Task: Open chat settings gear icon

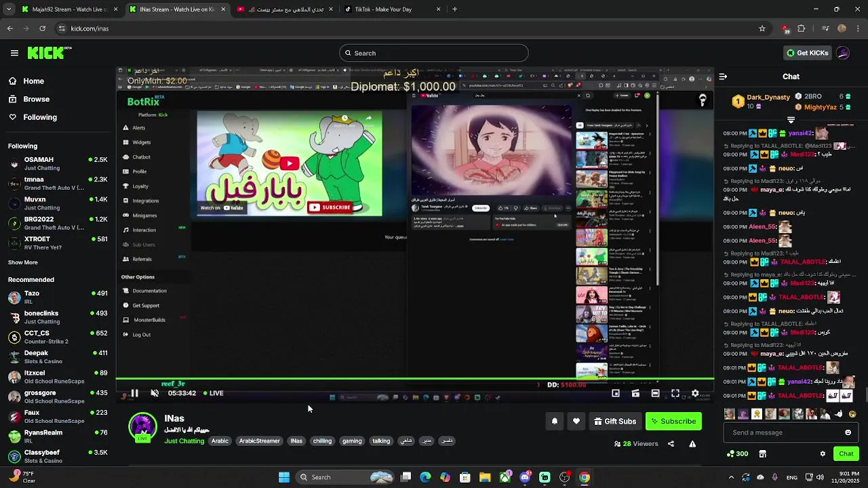Action: pos(823,453)
